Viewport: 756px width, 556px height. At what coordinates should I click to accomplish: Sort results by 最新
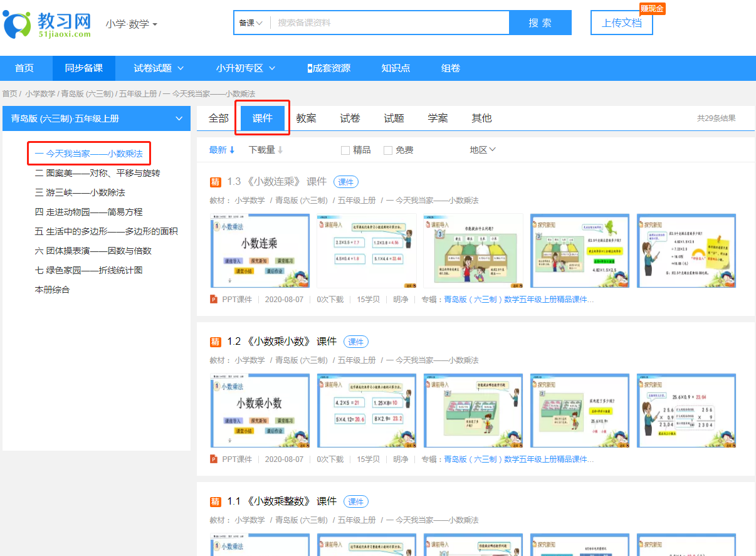[222, 150]
